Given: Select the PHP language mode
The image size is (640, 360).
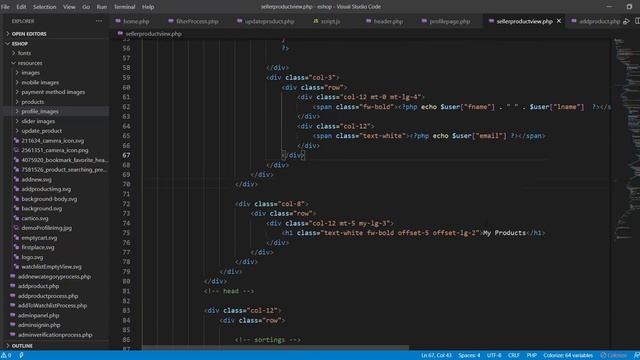Looking at the screenshot, I should pos(531,356).
